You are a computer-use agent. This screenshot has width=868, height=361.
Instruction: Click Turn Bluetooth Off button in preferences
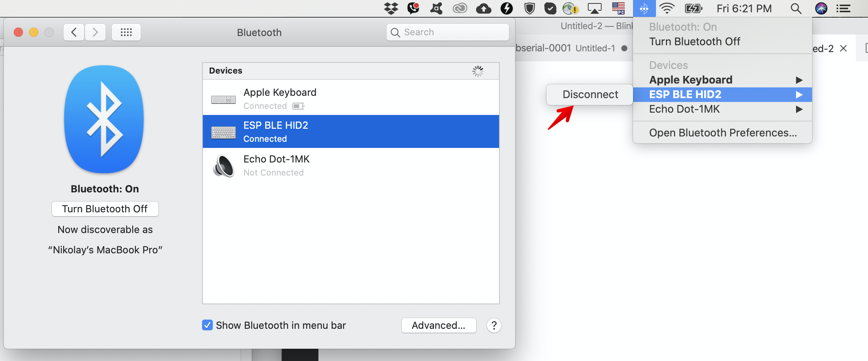coord(105,209)
